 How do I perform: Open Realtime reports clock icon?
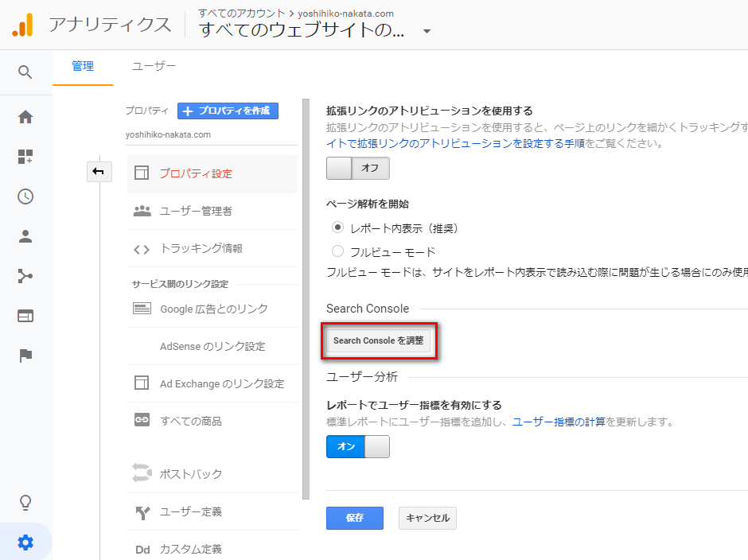click(x=25, y=196)
